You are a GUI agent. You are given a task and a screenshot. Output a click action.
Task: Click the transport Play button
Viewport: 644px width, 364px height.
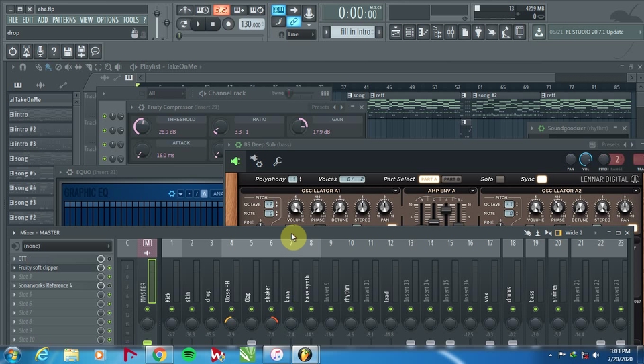[198, 24]
